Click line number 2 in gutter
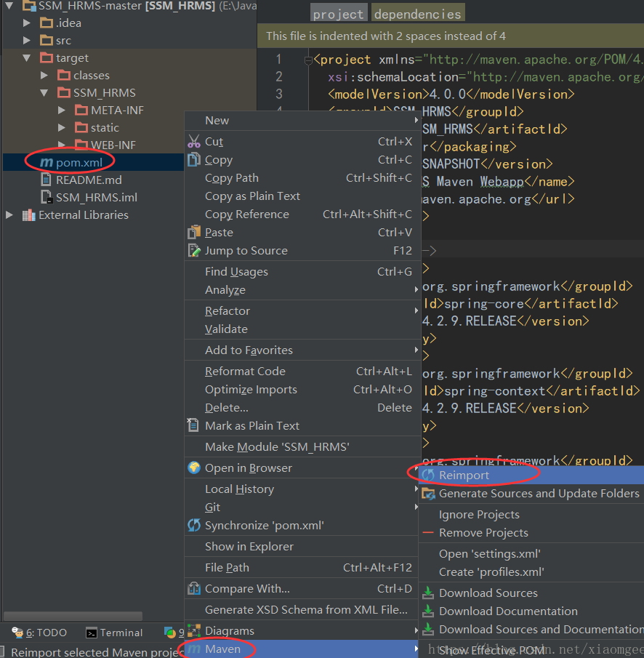644x658 pixels. [279, 76]
